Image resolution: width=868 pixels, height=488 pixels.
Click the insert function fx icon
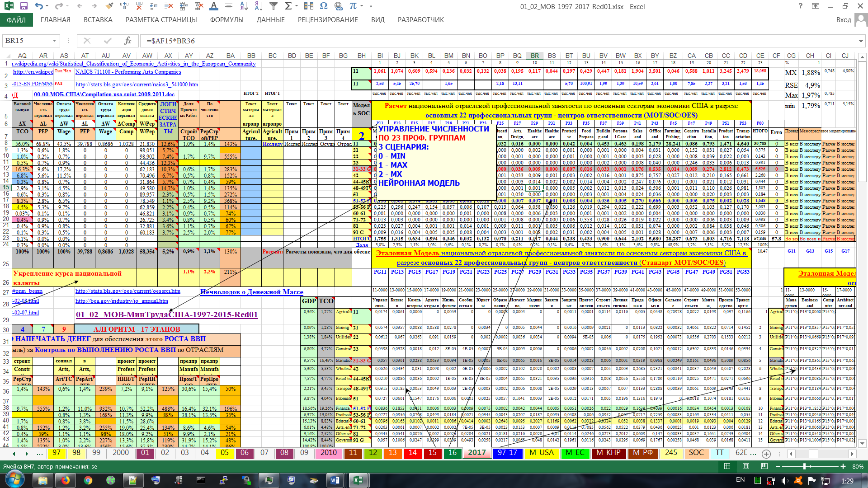tap(128, 41)
